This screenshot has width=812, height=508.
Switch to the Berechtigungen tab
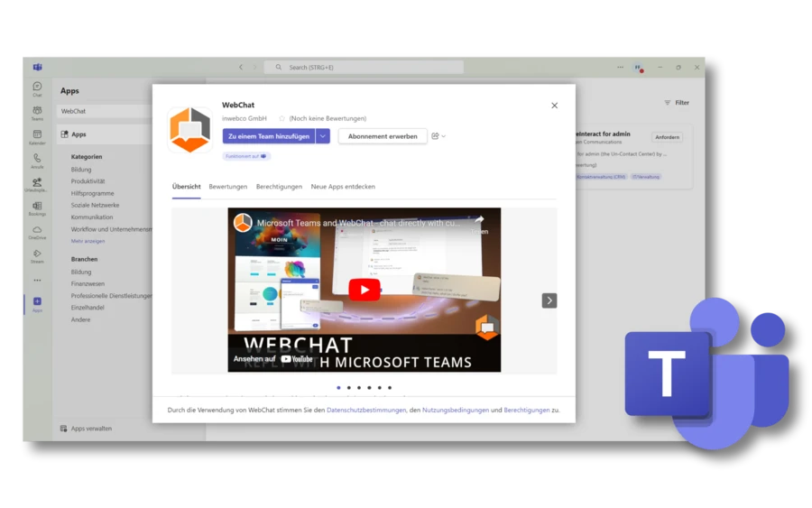[x=279, y=187]
